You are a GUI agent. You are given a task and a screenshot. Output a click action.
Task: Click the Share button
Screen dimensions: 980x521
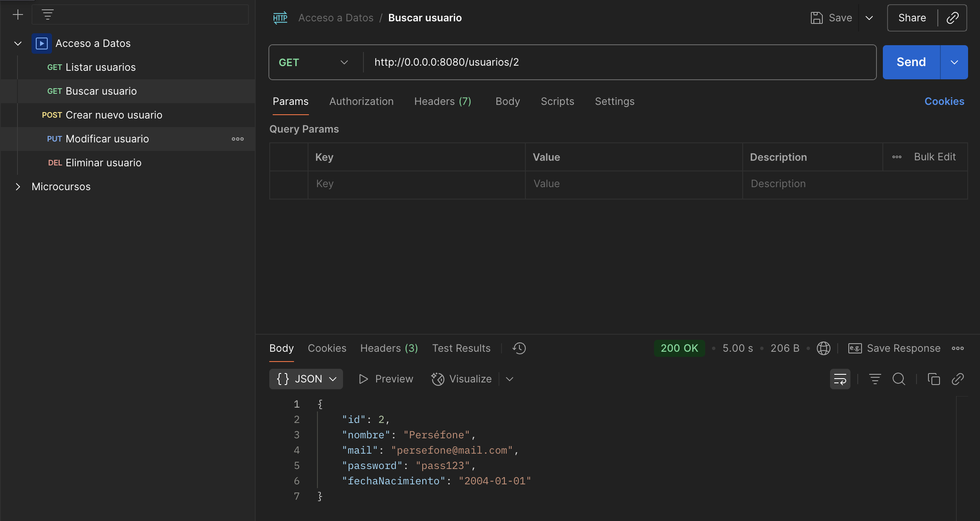912,18
